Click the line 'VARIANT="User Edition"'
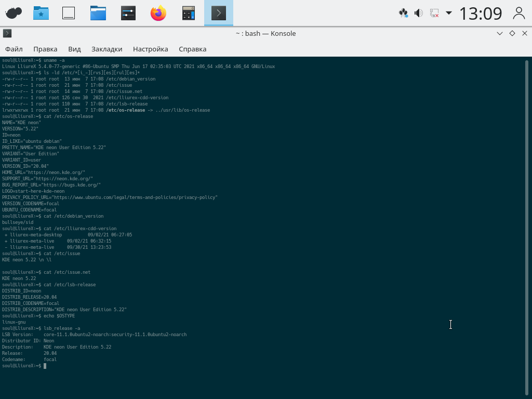This screenshot has width=532, height=399. (x=31, y=154)
